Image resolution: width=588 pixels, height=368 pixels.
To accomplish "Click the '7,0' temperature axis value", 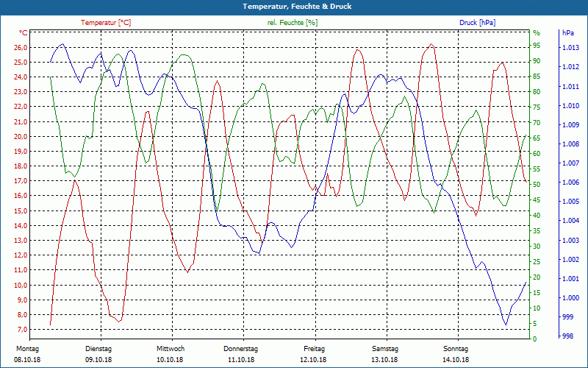I will pos(22,329).
